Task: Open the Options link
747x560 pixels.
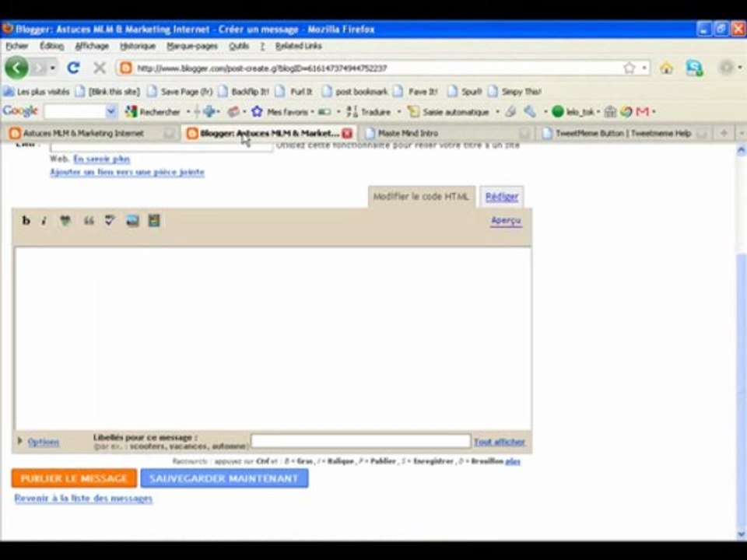Action: (x=44, y=442)
